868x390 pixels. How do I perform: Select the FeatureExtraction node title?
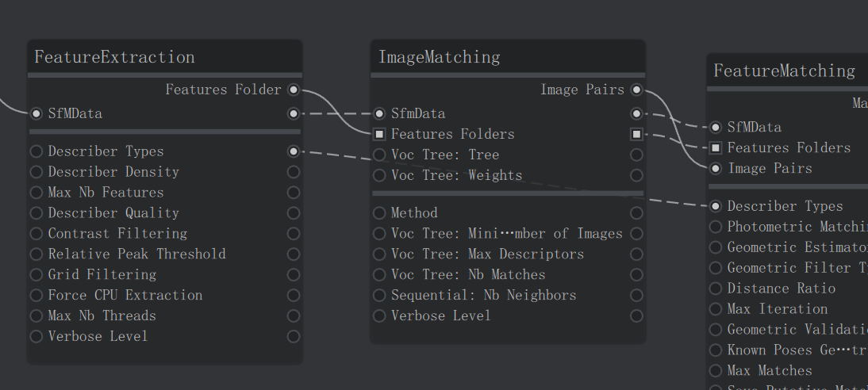114,57
